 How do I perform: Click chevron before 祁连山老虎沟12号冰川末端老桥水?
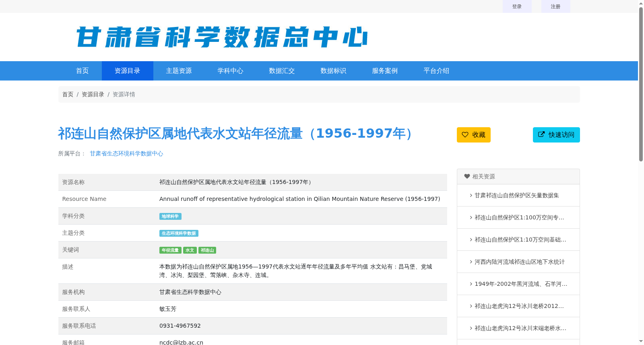tap(471, 328)
